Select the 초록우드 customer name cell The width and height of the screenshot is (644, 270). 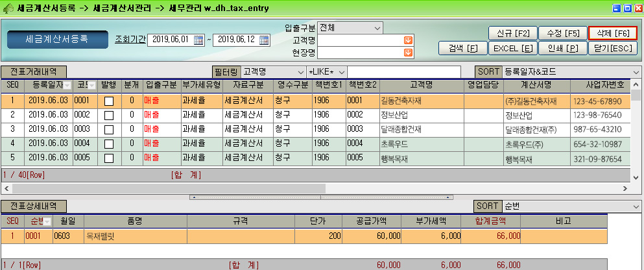[x=422, y=143]
